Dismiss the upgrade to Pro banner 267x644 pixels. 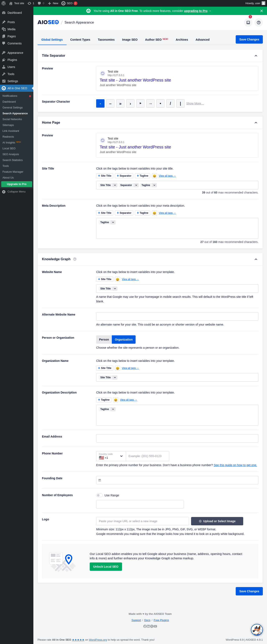(x=261, y=11)
